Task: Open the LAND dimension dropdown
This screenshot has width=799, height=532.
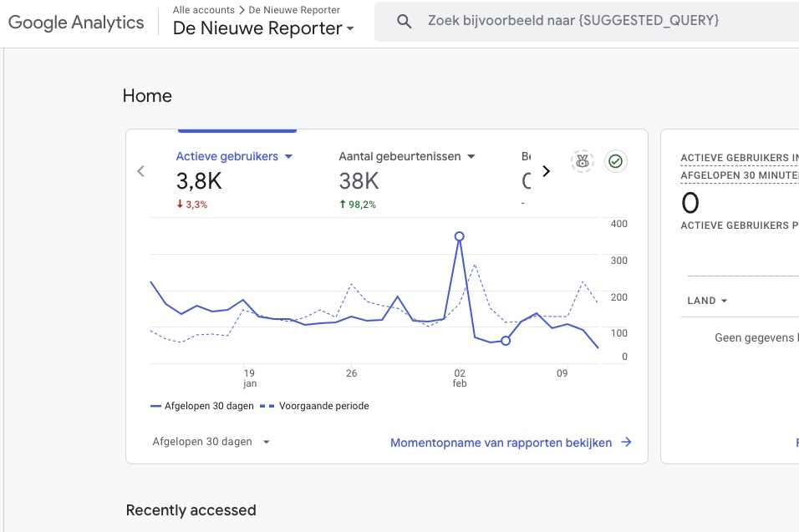Action: tap(707, 301)
